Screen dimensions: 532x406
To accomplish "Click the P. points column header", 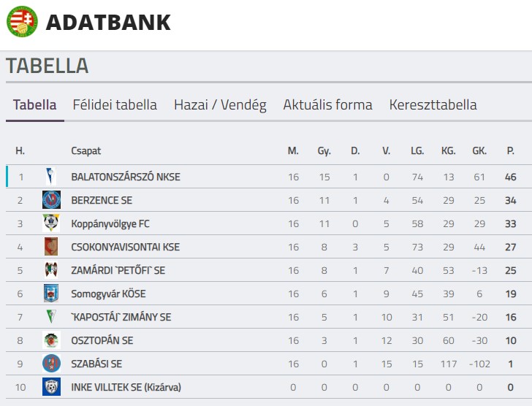I will pos(510,151).
